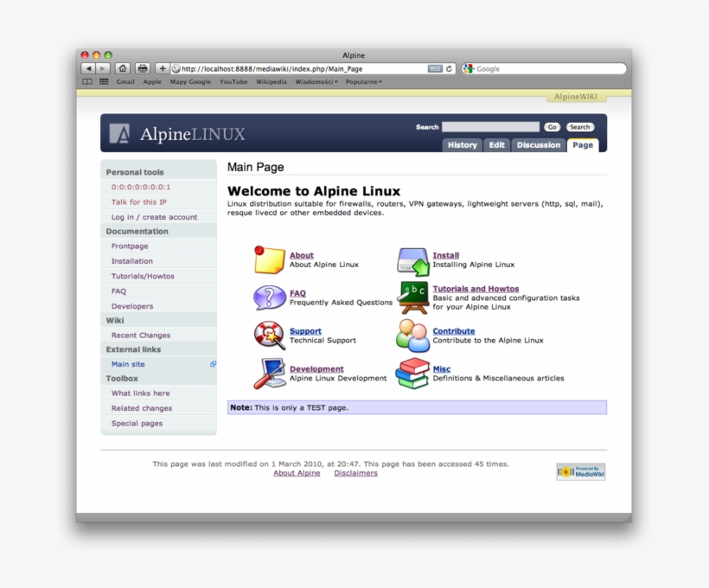
Task: Open the FAQ link in main content
Action: click(x=297, y=293)
